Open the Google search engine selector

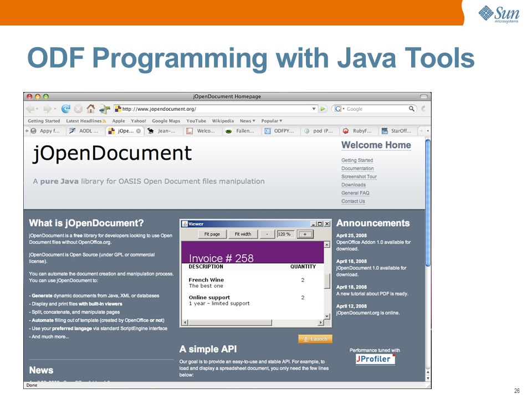339,109
